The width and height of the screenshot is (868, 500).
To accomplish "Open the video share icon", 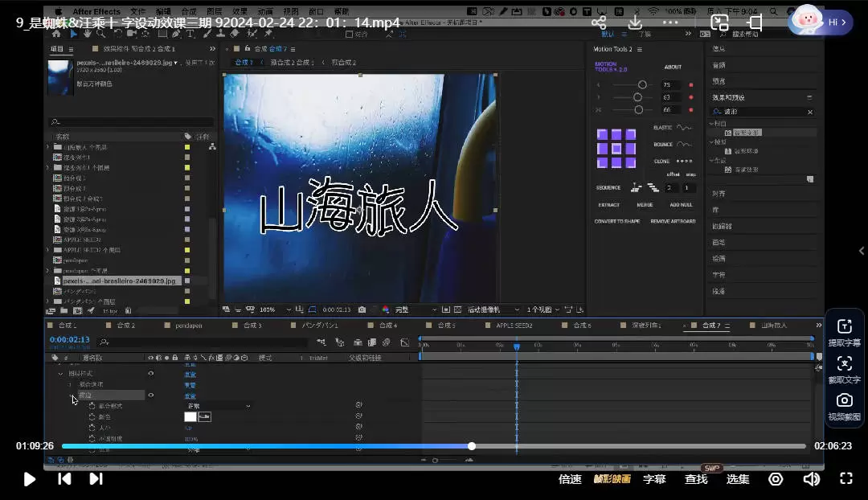I will coord(599,23).
